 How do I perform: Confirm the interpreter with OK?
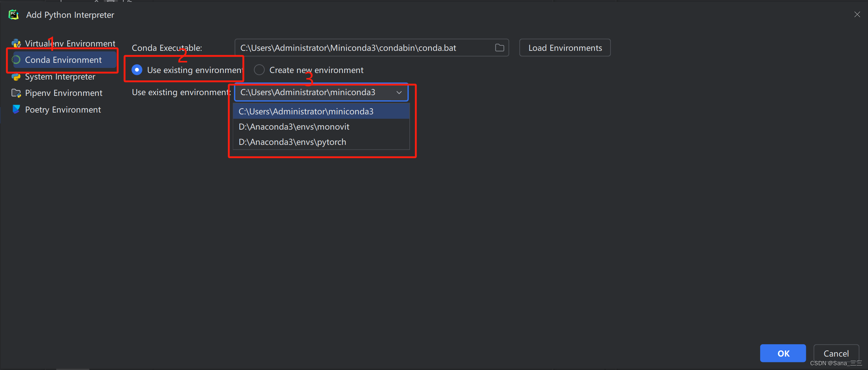[x=783, y=353]
